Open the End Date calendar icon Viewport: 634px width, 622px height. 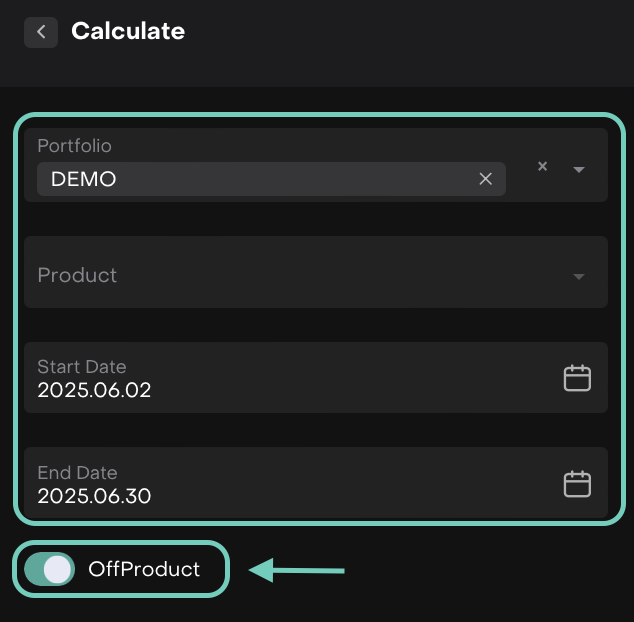pyautogui.click(x=577, y=484)
